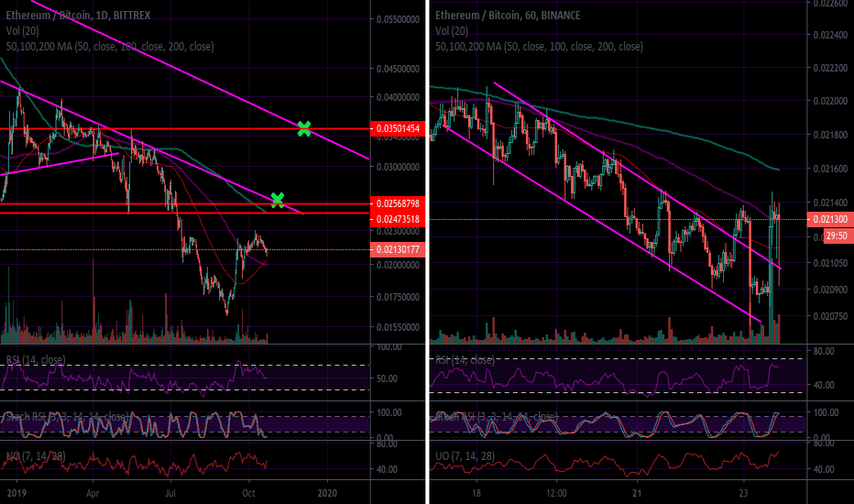Open the Vol (20) legend on the BINANCE chart

point(452,31)
